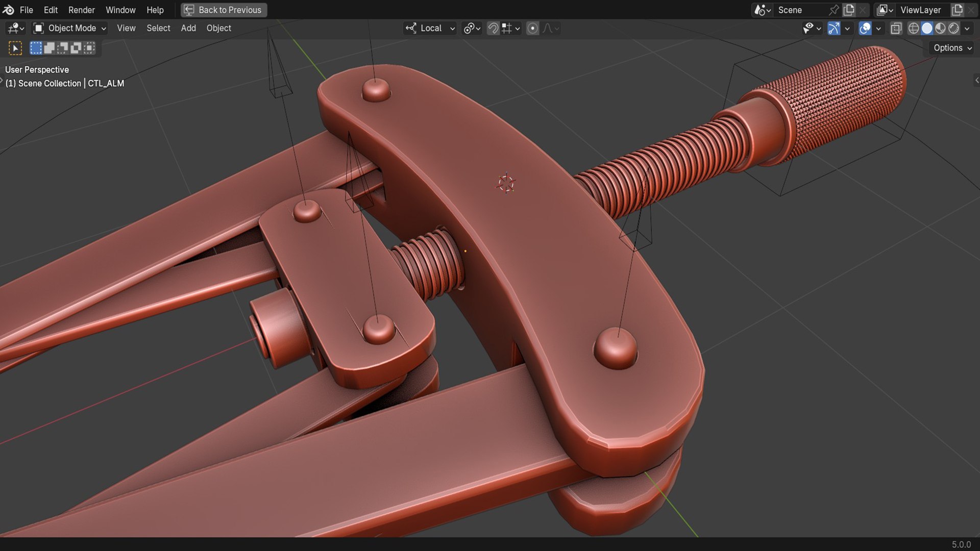Open the editor type selector
This screenshot has height=551, width=980.
[x=16, y=28]
